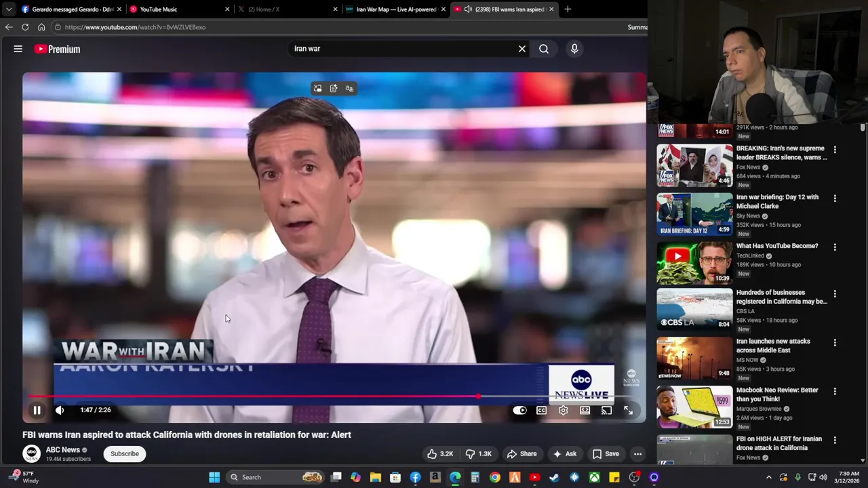Screen dimensions: 868x488
Task: Like the video with 3.2K likes
Action: point(439,454)
